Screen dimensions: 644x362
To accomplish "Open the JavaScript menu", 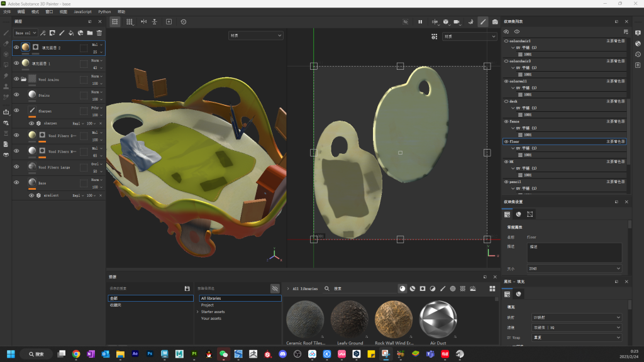I will coord(82,11).
